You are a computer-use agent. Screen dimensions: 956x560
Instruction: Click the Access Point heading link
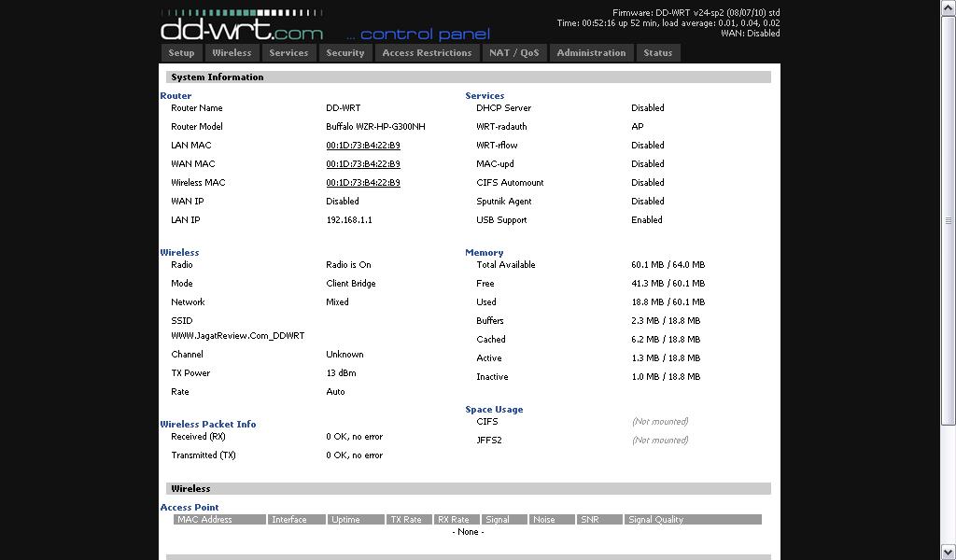click(x=190, y=508)
